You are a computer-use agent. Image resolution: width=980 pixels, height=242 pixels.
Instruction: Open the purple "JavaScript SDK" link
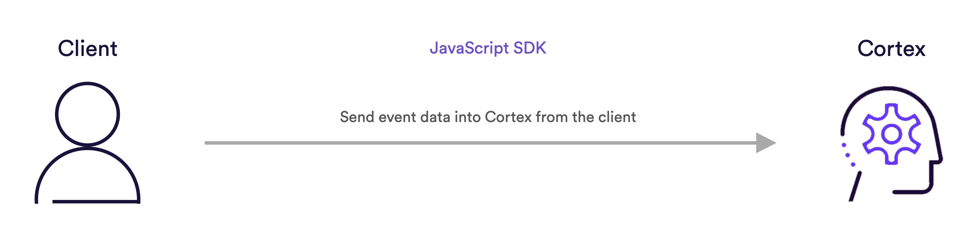pyautogui.click(x=488, y=48)
